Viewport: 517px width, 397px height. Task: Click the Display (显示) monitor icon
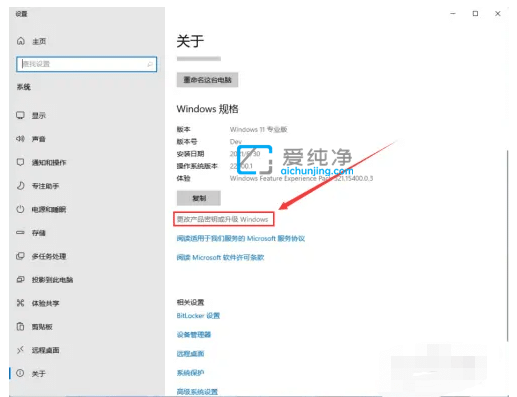tap(20, 115)
